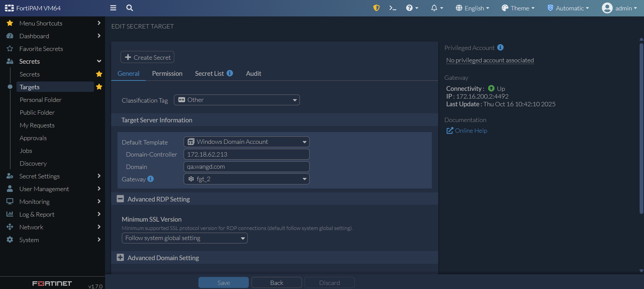Click the Save button

224,283
